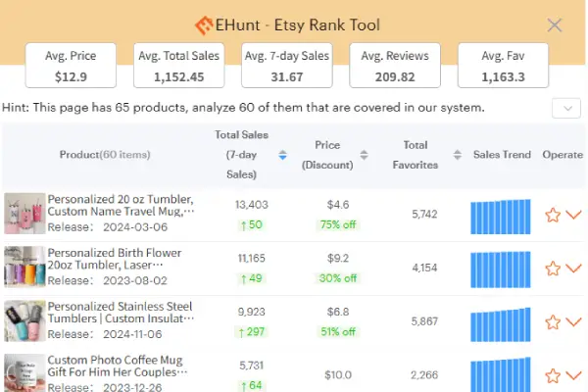
Task: Click the EHunt logo icon
Action: [204, 25]
